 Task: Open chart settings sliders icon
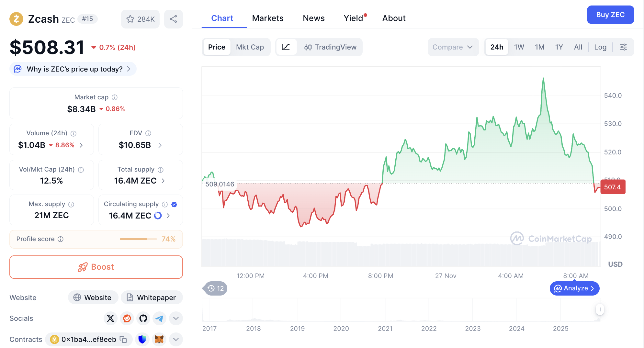(623, 47)
